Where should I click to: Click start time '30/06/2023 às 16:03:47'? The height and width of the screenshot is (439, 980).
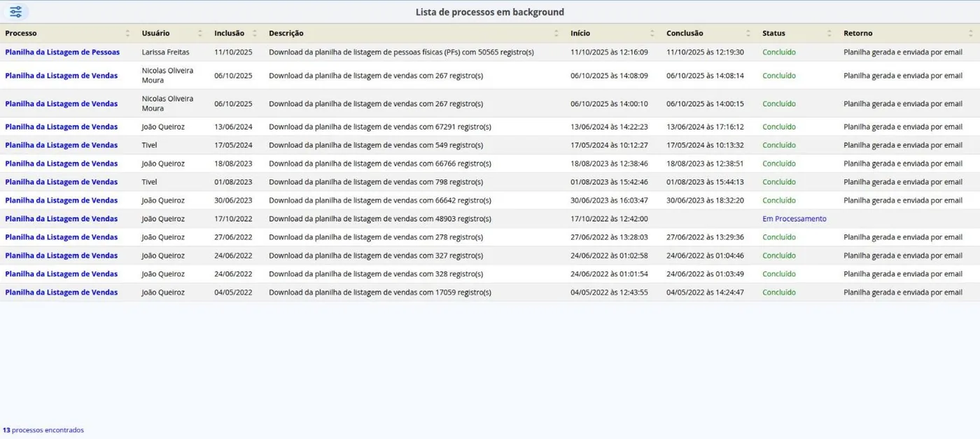(x=609, y=200)
